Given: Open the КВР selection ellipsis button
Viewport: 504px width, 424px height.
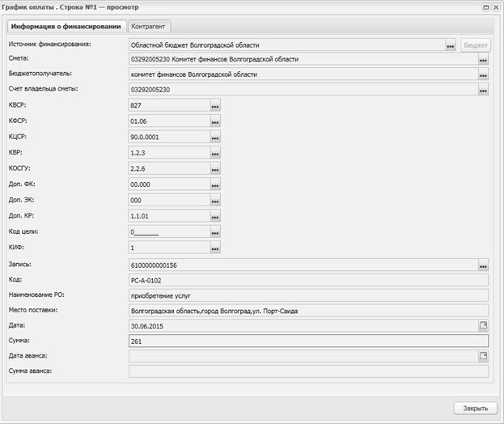Looking at the screenshot, I should [x=215, y=153].
